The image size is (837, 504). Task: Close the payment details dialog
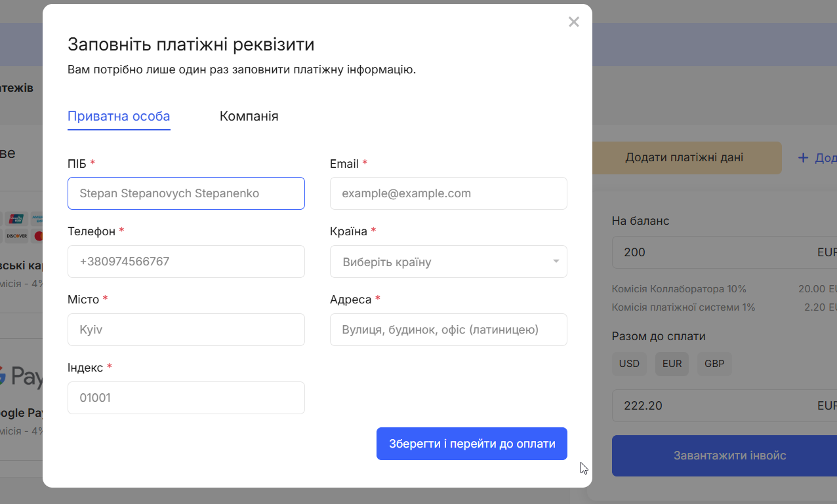(574, 22)
